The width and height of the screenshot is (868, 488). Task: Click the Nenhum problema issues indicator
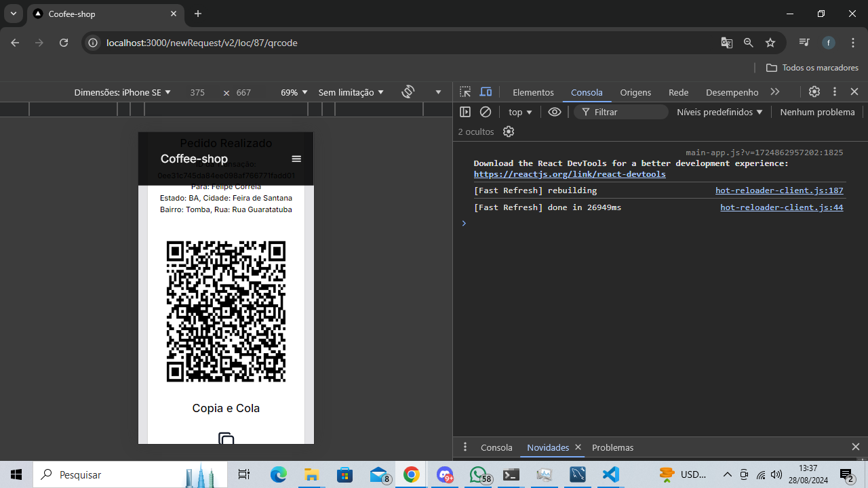817,112
